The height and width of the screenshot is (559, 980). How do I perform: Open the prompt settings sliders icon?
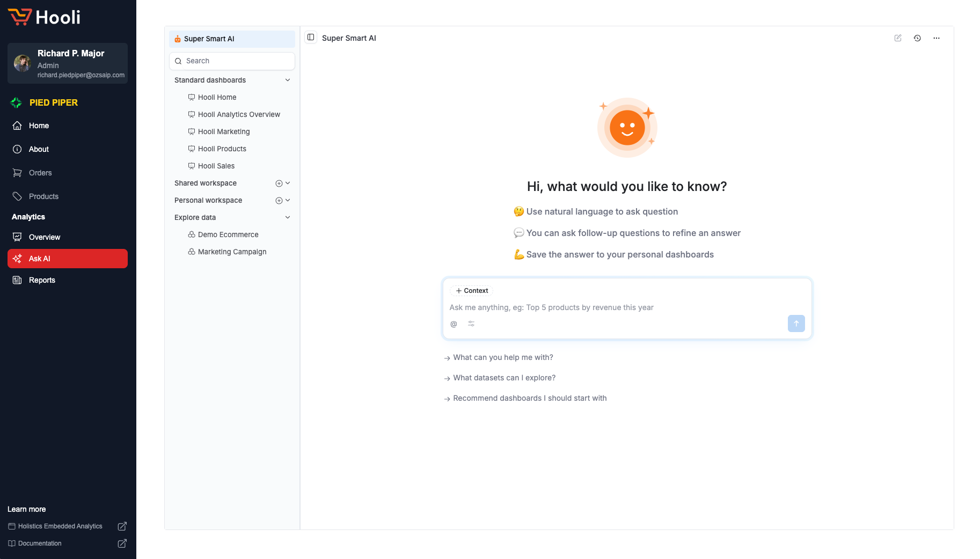[x=471, y=323]
